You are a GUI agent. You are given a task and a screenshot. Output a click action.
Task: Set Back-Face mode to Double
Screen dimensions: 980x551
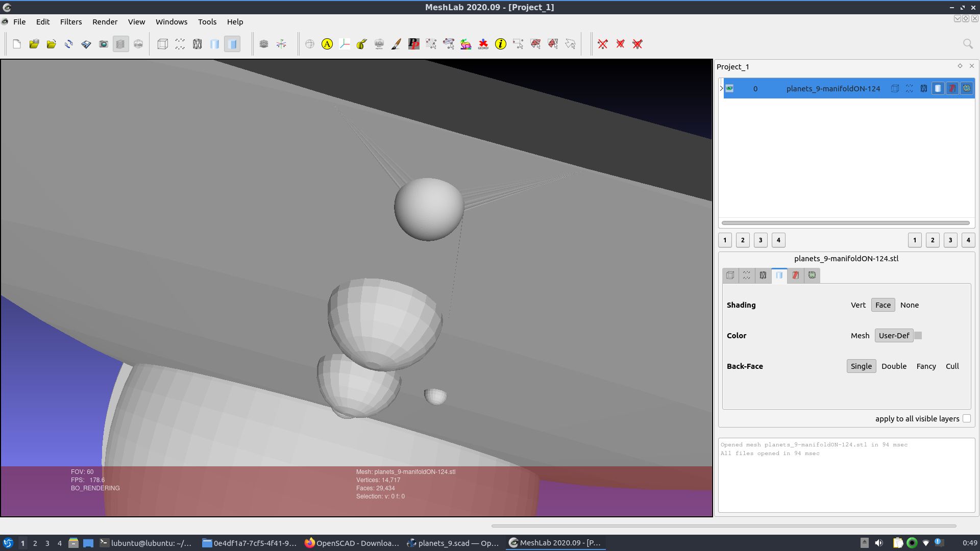click(894, 366)
